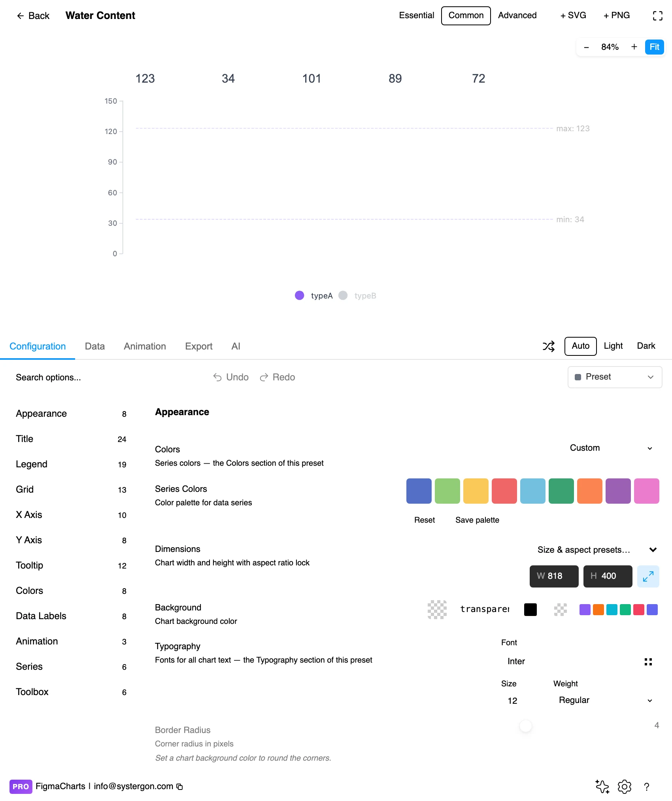Open help via the question mark

coord(647,786)
